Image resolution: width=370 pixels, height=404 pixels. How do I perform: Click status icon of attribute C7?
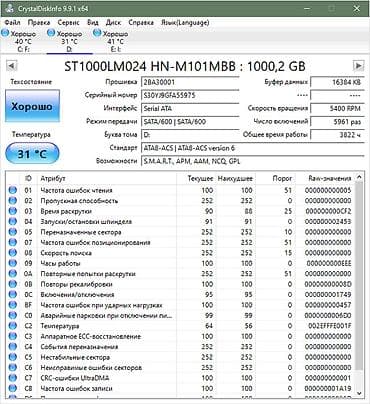[x=12, y=378]
